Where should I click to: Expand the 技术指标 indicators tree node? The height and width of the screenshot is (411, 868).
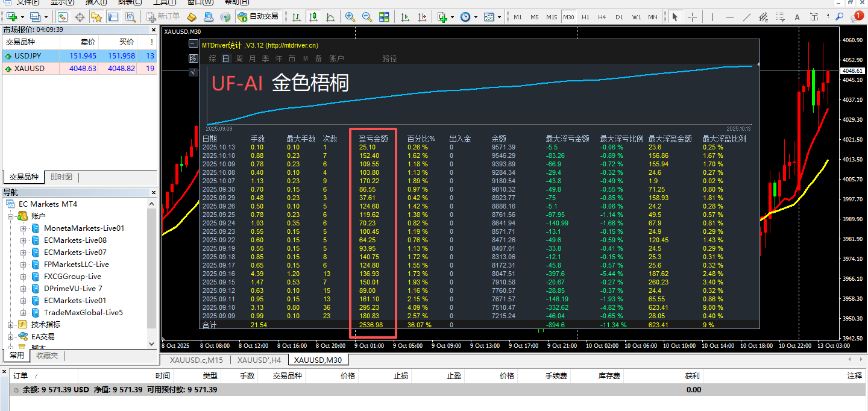11,324
